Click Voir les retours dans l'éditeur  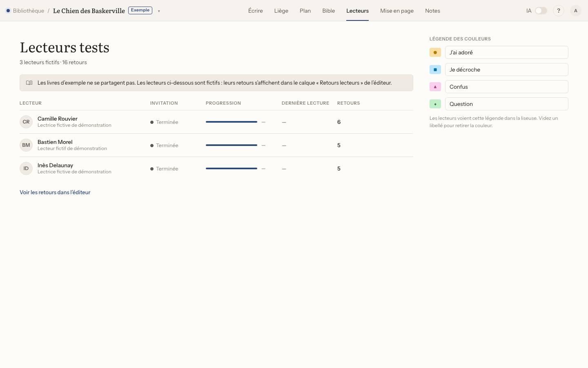(55, 192)
